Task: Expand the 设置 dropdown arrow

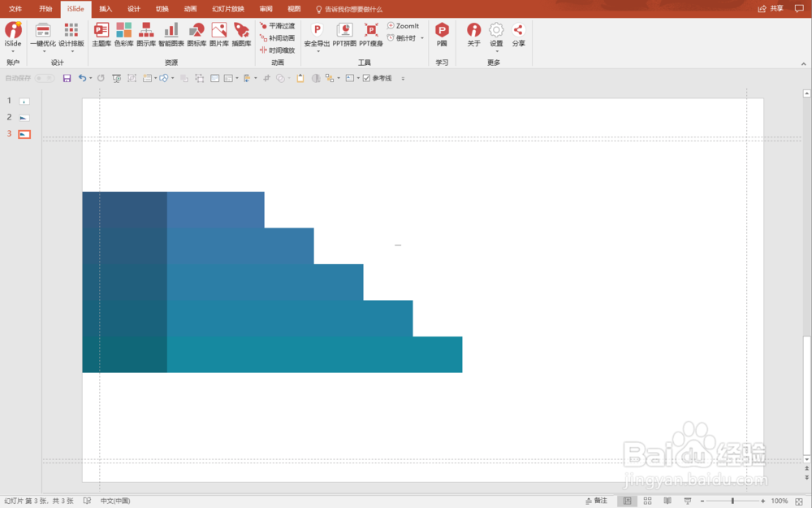Action: 497,51
